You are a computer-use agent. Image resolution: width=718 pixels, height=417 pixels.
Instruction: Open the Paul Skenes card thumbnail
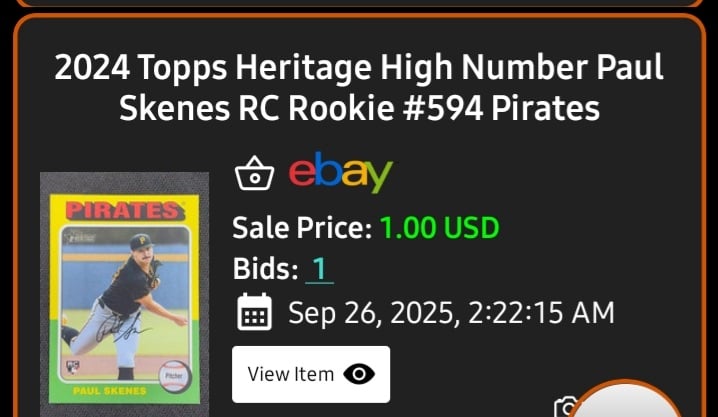click(125, 295)
